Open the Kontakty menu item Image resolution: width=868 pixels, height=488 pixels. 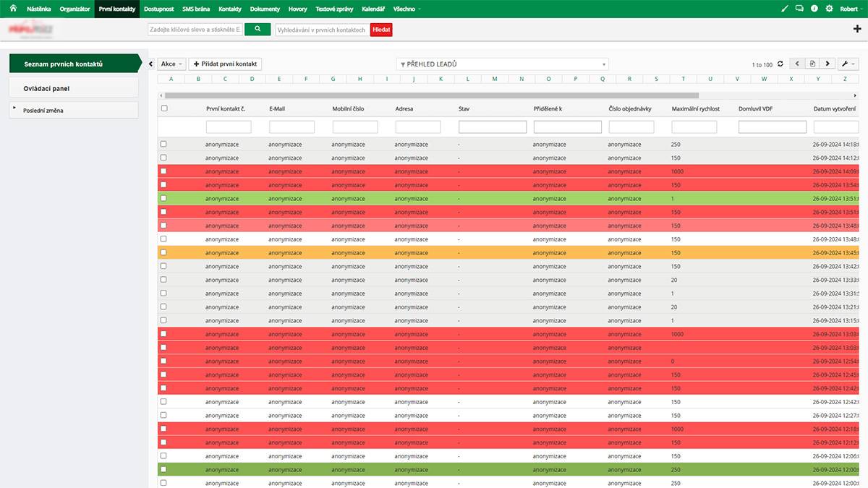pos(229,9)
